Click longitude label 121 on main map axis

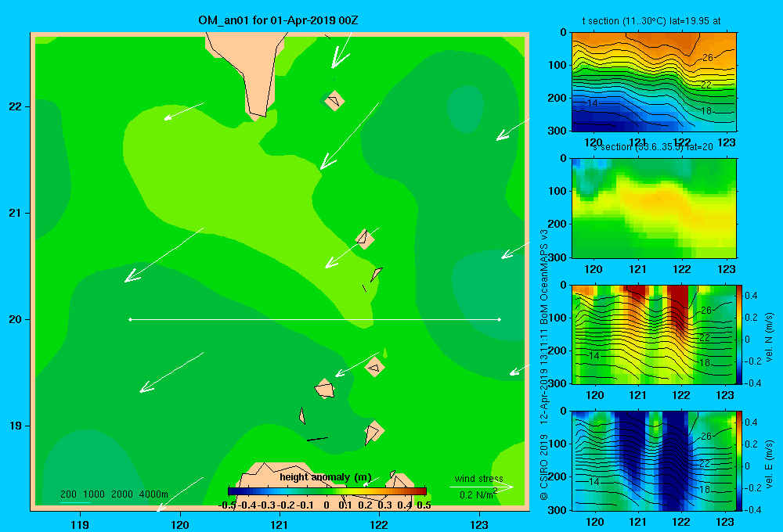click(280, 525)
